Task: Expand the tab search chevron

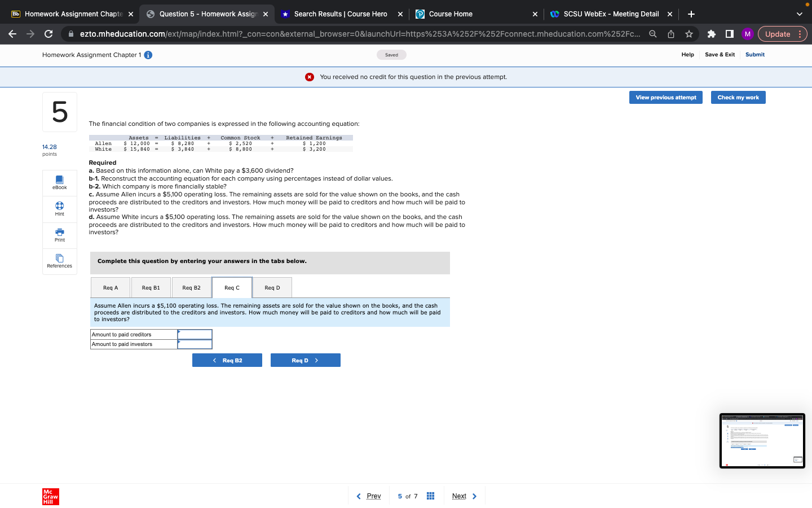Action: point(799,14)
